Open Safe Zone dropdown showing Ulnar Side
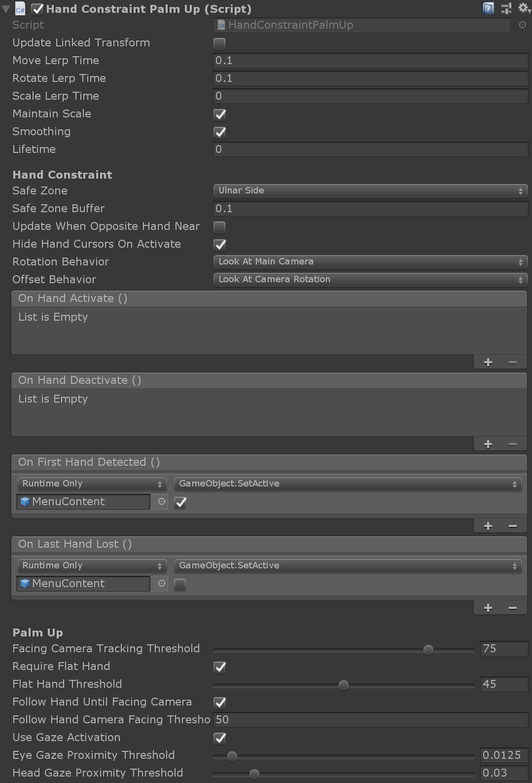 point(370,190)
